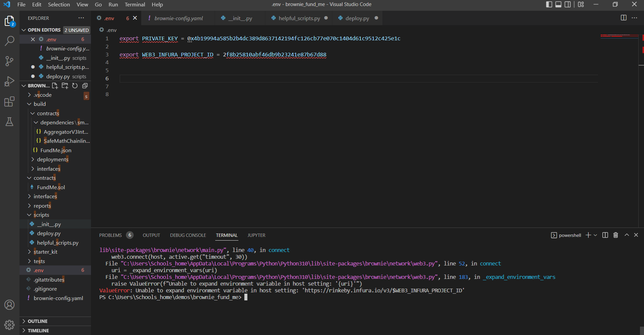Image resolution: width=644 pixels, height=335 pixels.
Task: Show the Jupyter panel tab
Action: (x=257, y=235)
